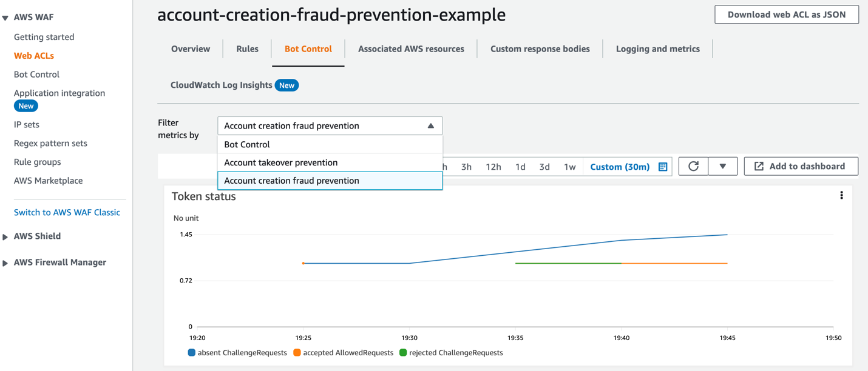Expand the AWS Shield section
This screenshot has width=868, height=371.
coord(6,236)
